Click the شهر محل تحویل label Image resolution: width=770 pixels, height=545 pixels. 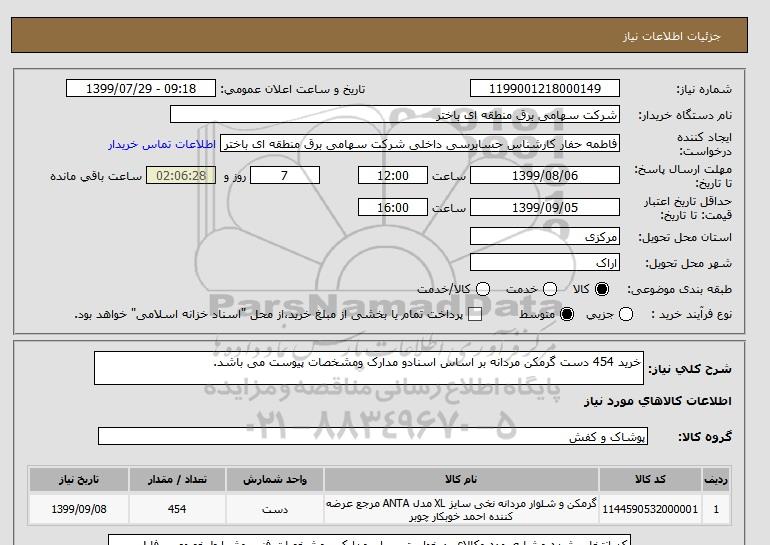pos(688,263)
